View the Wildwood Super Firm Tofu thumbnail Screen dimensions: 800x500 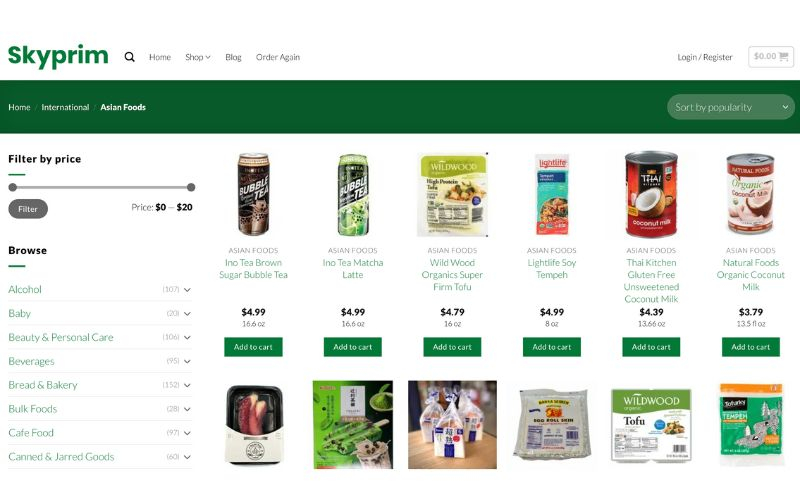click(452, 194)
